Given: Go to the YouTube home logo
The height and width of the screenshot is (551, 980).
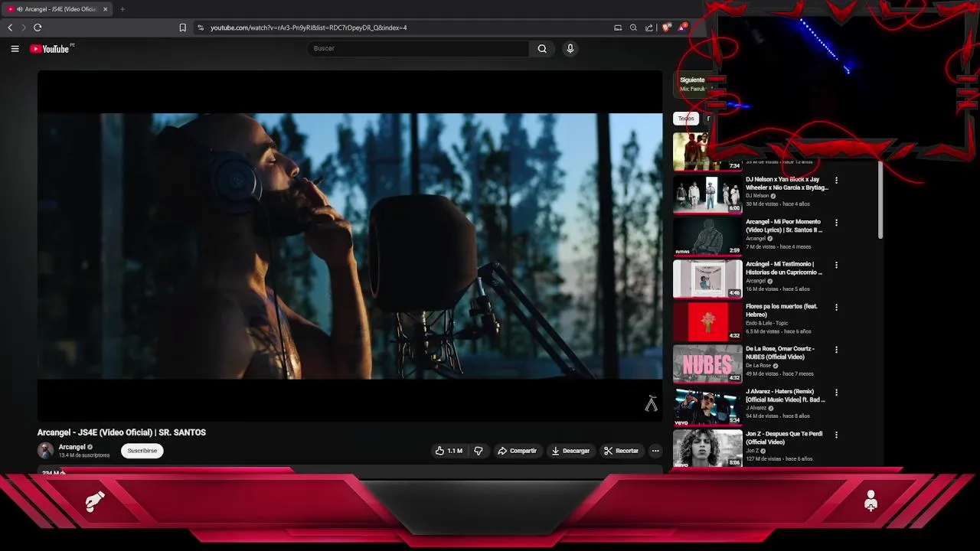Looking at the screenshot, I should 51,49.
